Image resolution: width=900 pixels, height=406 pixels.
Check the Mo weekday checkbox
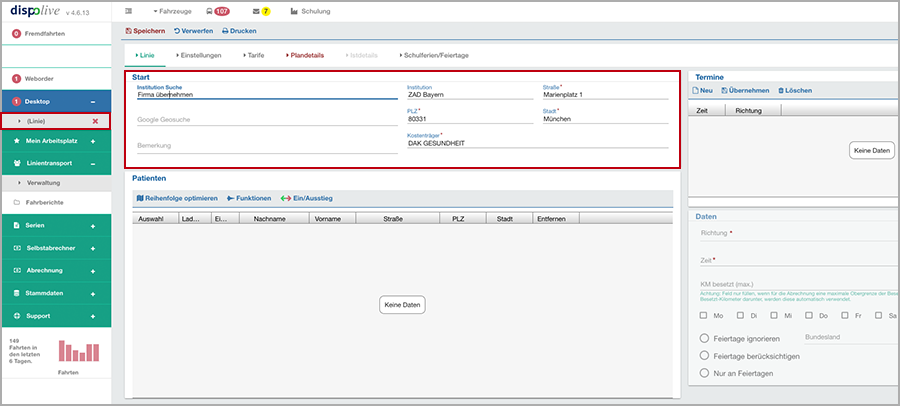(703, 315)
